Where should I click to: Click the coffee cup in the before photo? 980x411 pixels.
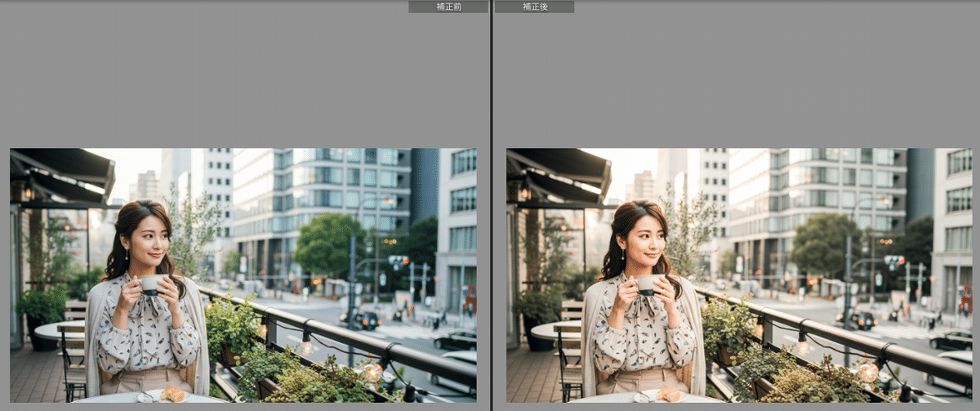pyautogui.click(x=152, y=284)
